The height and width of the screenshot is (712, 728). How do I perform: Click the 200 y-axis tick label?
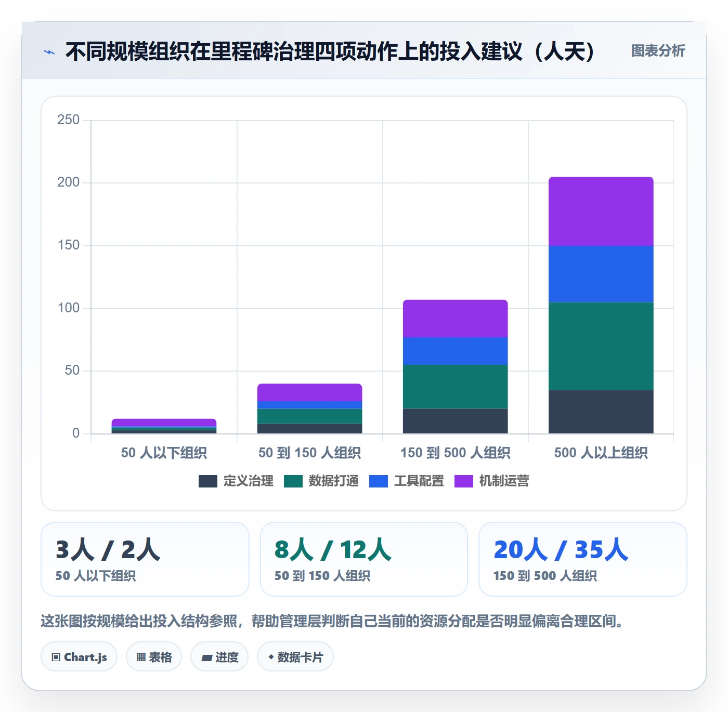(68, 182)
